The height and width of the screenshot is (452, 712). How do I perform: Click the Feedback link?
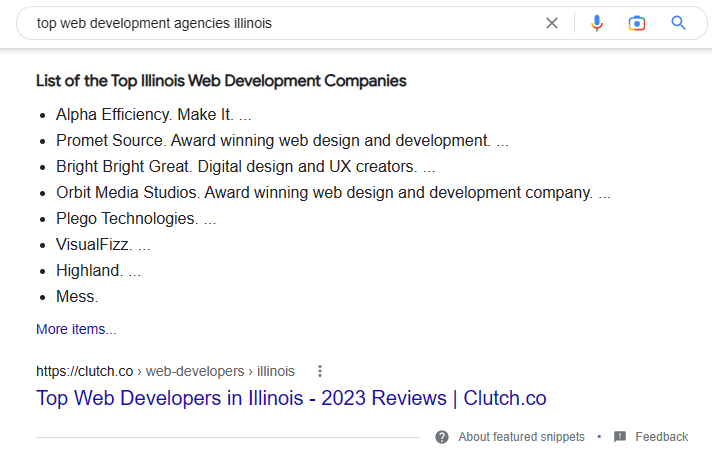point(661,437)
